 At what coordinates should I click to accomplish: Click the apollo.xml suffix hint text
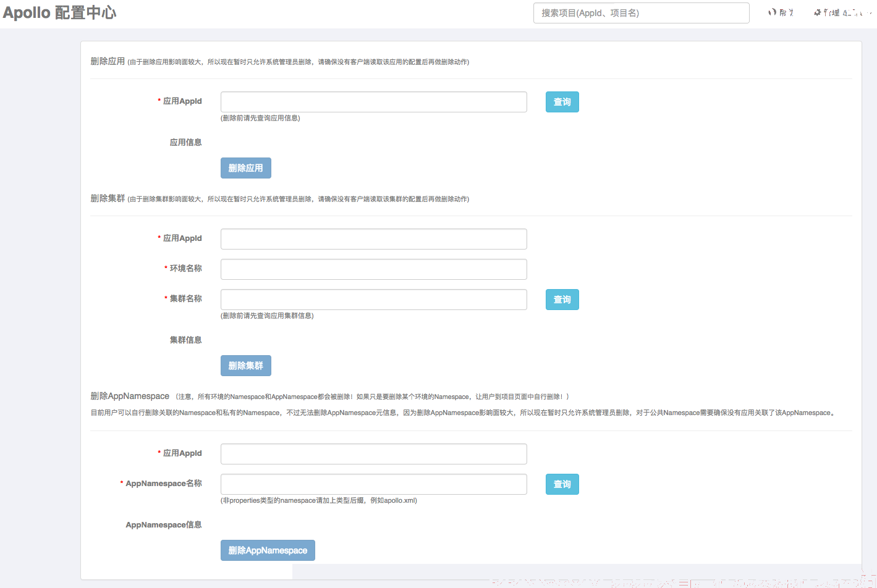click(319, 500)
